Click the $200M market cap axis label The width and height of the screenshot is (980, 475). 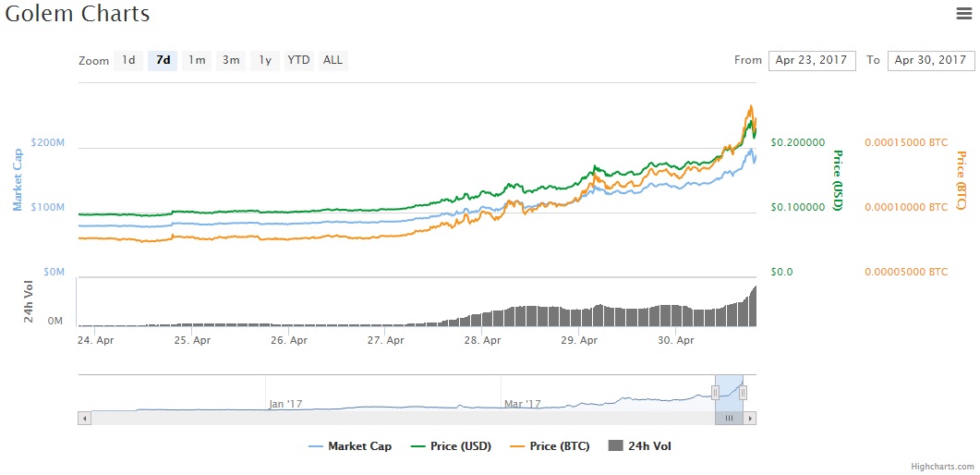(x=47, y=142)
